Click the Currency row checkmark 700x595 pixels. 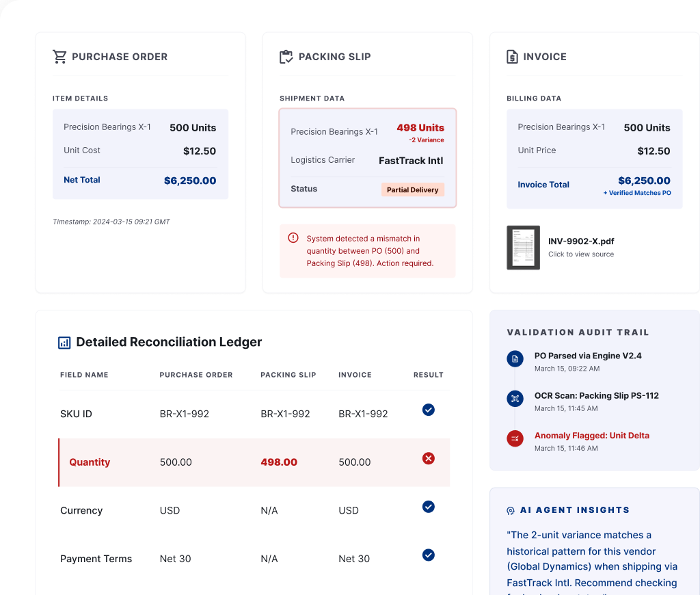[428, 507]
